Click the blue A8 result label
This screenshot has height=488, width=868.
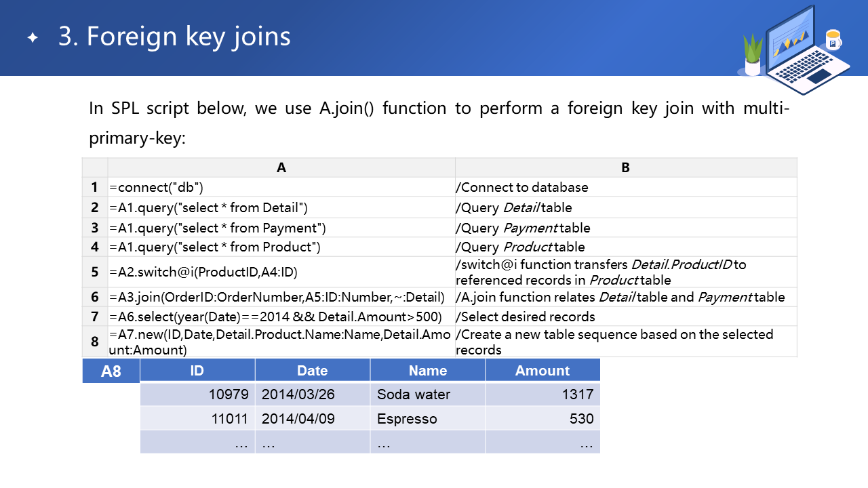coord(111,371)
